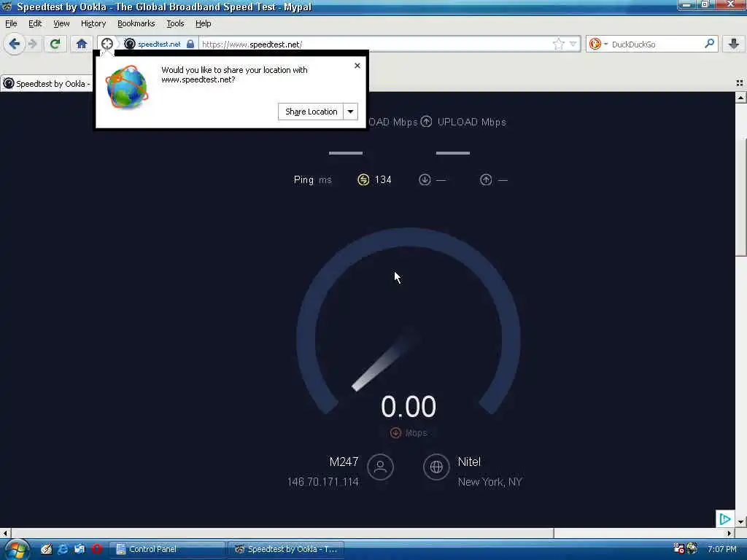The image size is (747, 560).
Task: Click the first quick launch pencil icon
Action: (x=46, y=549)
